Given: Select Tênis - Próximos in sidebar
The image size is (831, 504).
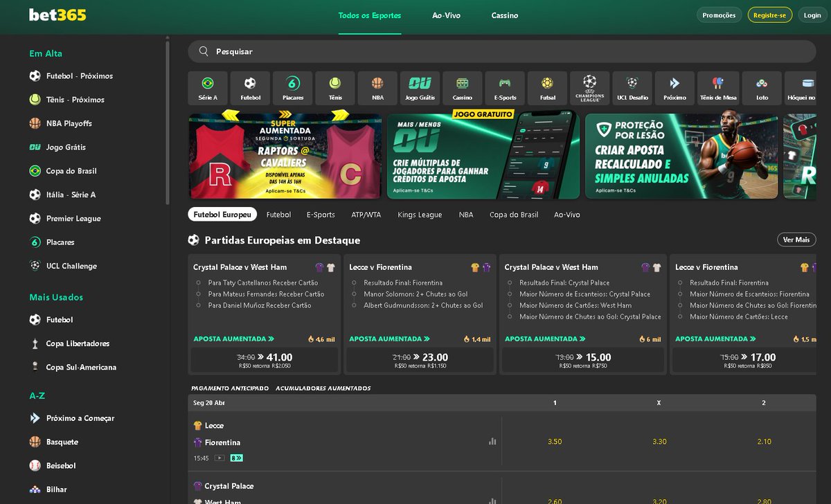Looking at the screenshot, I should (x=75, y=100).
